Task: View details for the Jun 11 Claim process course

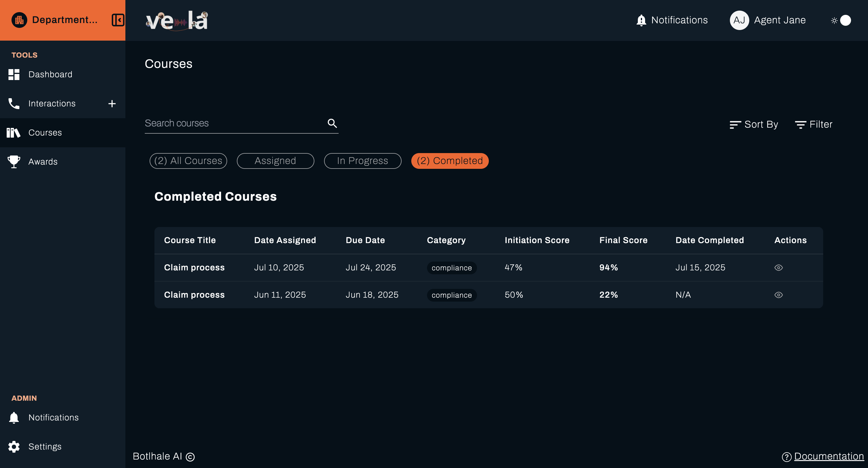Action: (x=779, y=294)
